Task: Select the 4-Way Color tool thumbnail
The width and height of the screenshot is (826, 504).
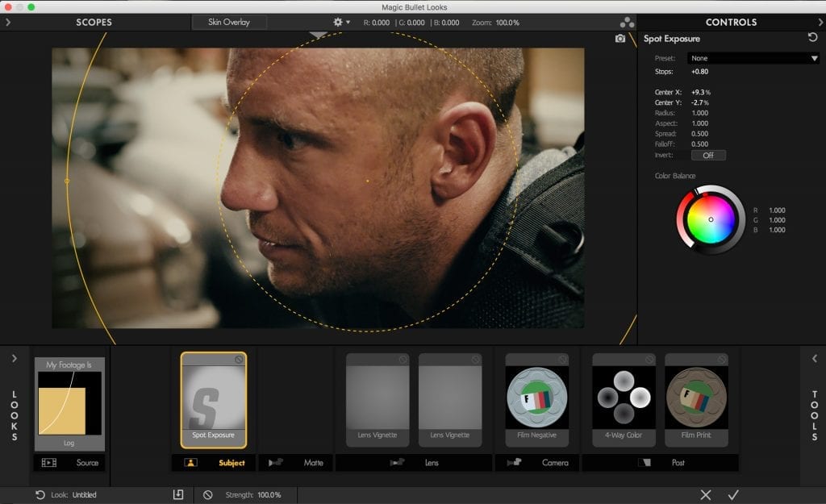Action: click(x=624, y=397)
